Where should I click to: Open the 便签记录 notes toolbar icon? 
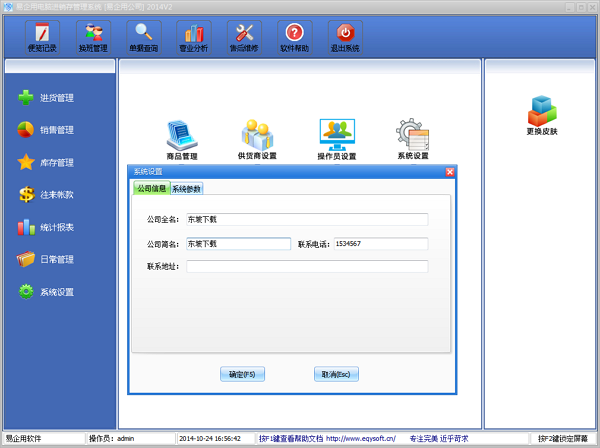[x=42, y=37]
